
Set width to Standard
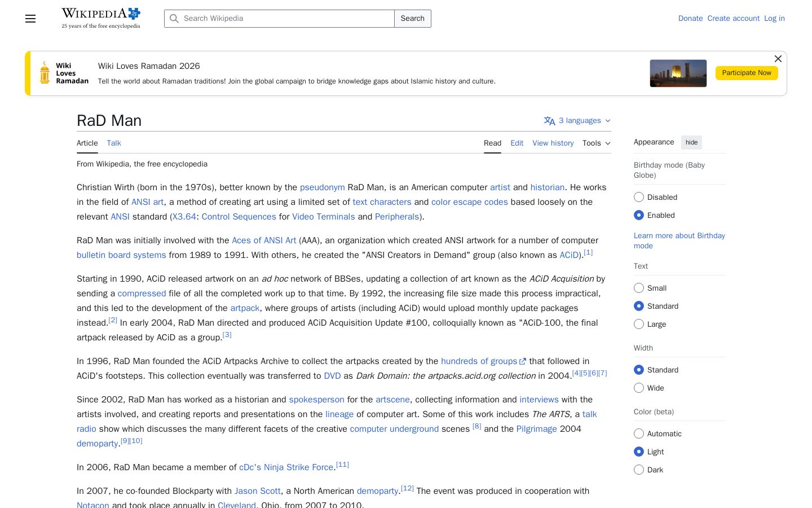pyautogui.click(x=639, y=370)
